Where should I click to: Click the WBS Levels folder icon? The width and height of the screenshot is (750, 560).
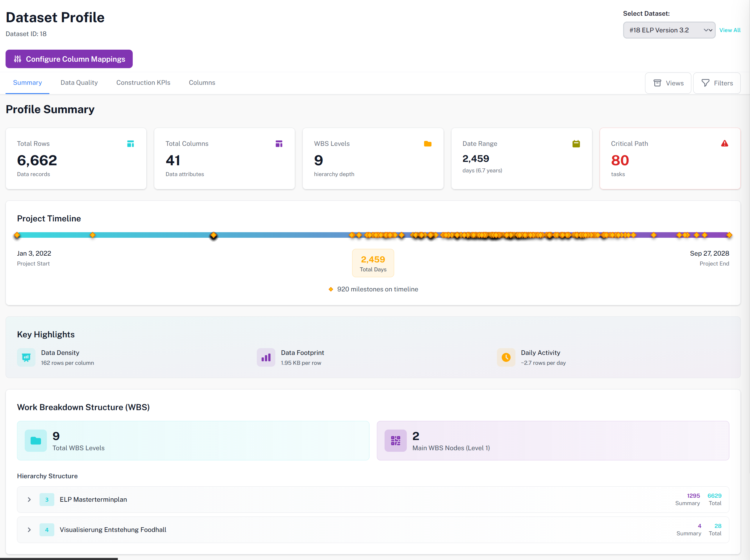(427, 144)
